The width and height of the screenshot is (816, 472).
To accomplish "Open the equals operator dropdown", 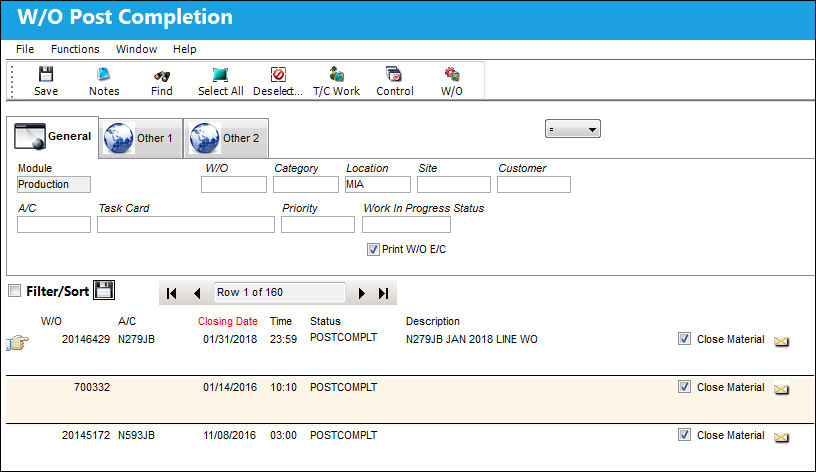I will (572, 129).
